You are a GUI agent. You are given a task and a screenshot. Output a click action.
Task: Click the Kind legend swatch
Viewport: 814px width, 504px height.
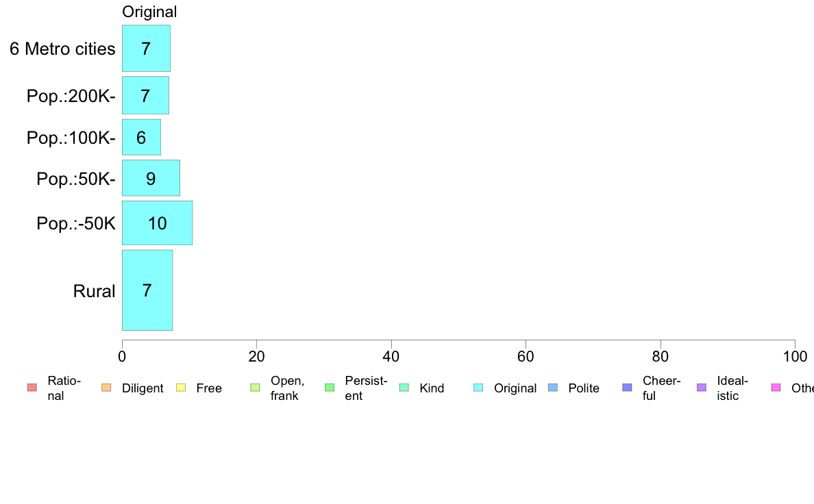tap(404, 388)
